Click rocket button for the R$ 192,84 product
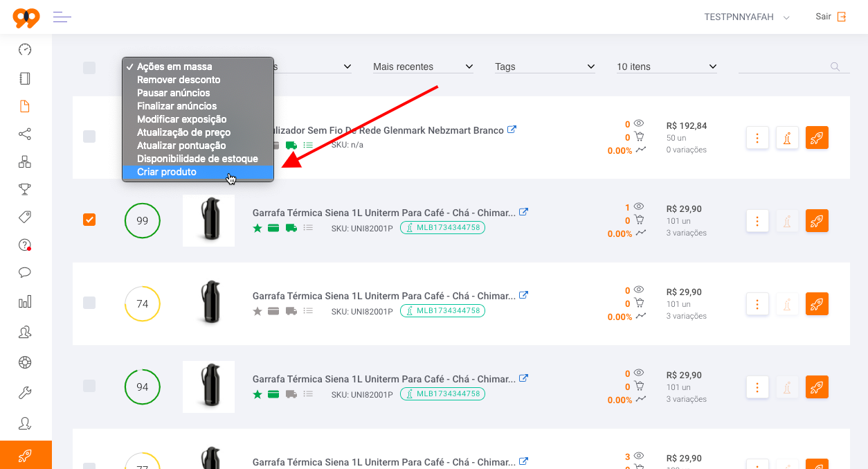The width and height of the screenshot is (868, 469). point(817,138)
